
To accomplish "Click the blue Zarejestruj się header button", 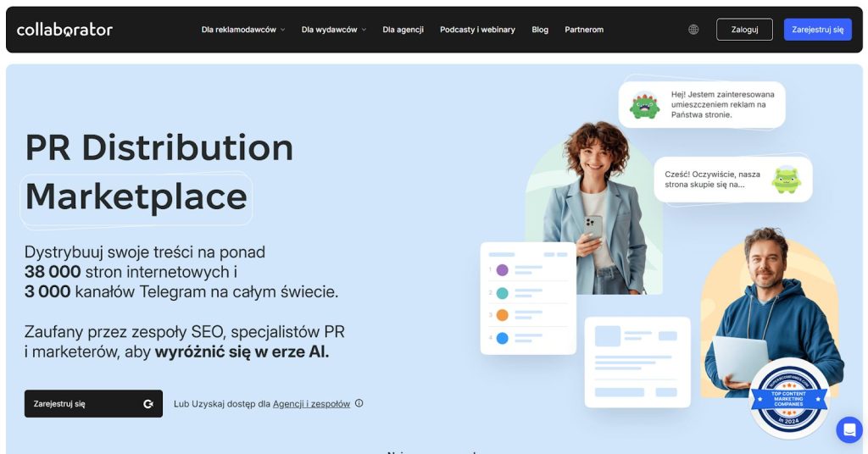I will (818, 30).
